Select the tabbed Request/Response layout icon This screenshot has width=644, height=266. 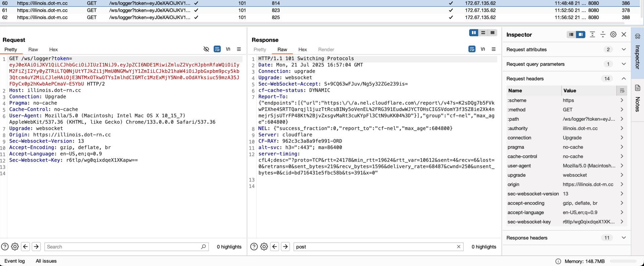pos(492,33)
